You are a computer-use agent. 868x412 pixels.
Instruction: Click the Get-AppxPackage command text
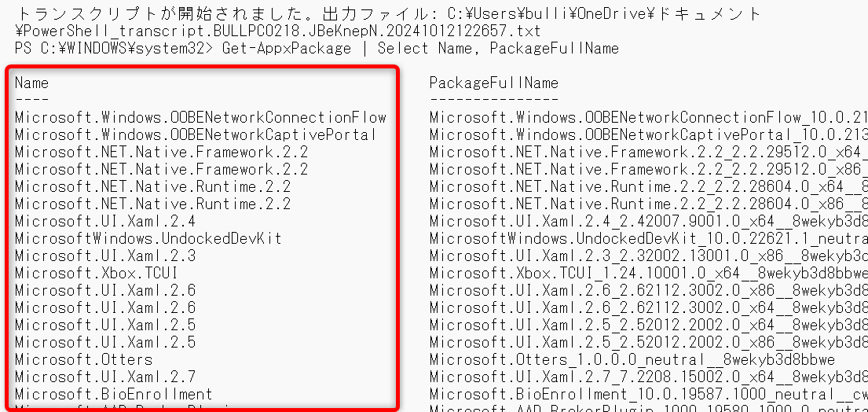[x=287, y=48]
